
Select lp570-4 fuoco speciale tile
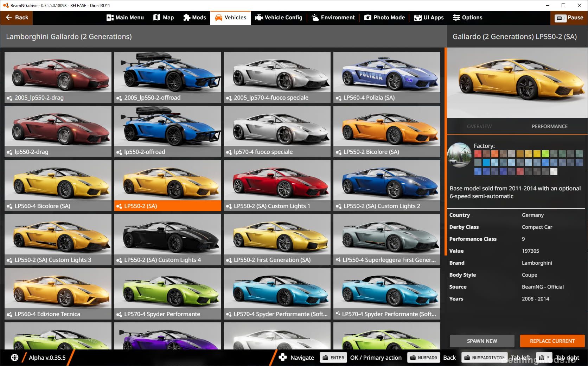(x=277, y=132)
